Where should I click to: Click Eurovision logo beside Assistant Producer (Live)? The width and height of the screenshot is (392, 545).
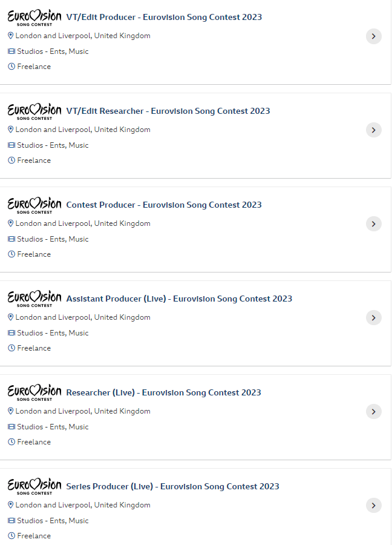click(34, 299)
